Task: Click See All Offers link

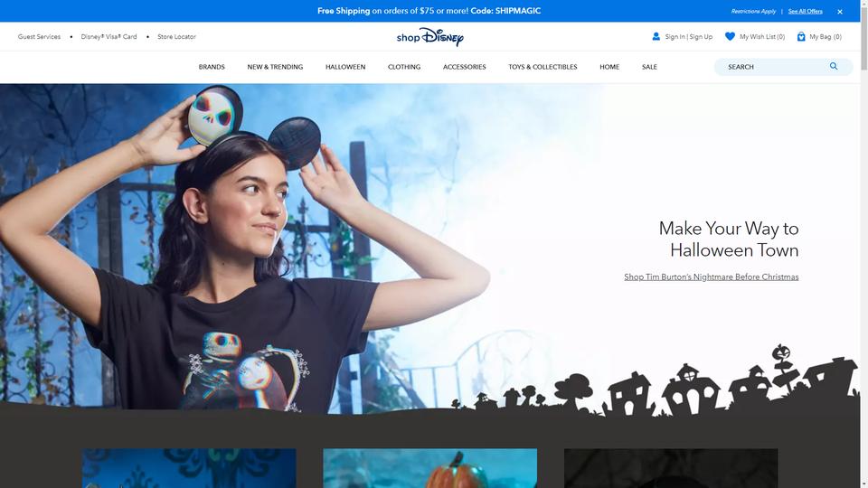Action: coord(805,11)
